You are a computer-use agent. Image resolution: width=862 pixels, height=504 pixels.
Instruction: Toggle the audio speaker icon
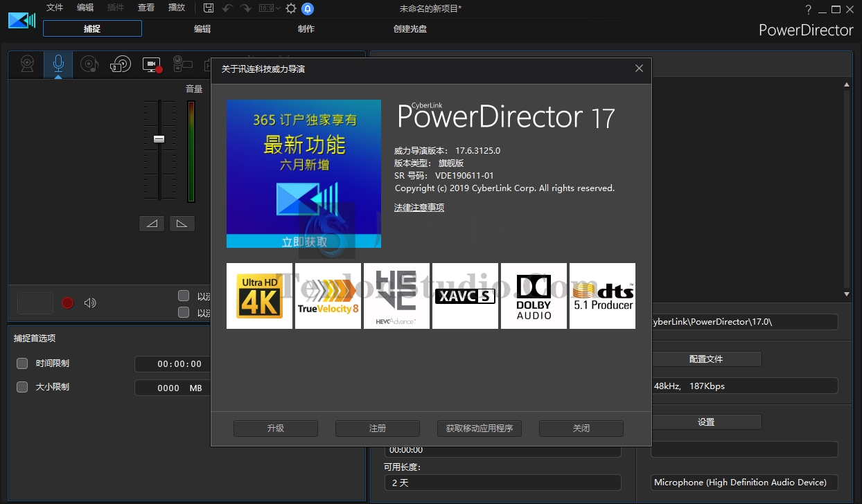[90, 303]
